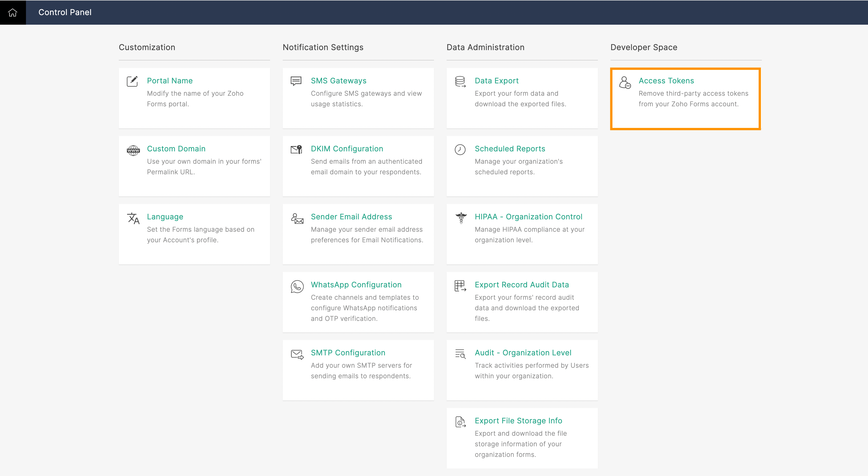Screen dimensions: 868x476
Task: Open Export Record Audit Data link
Action: coord(522,285)
